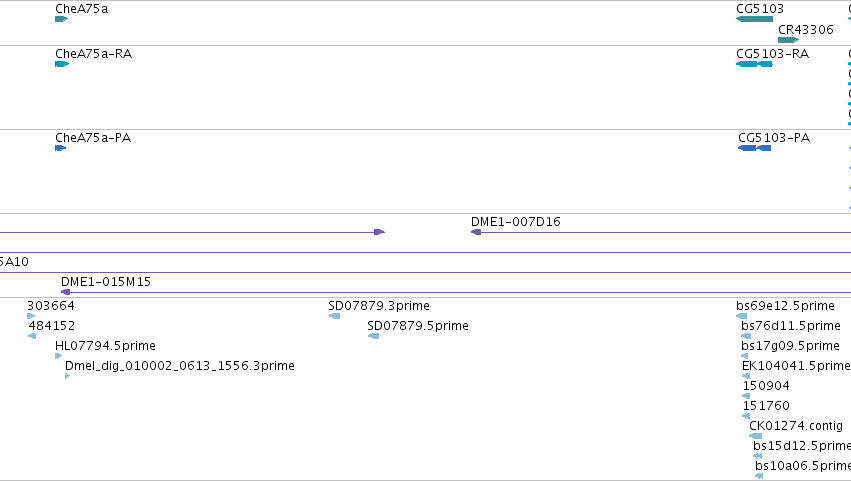Open the CR43306 gene label
Viewport: 851px width, 481px height.
pos(805,29)
